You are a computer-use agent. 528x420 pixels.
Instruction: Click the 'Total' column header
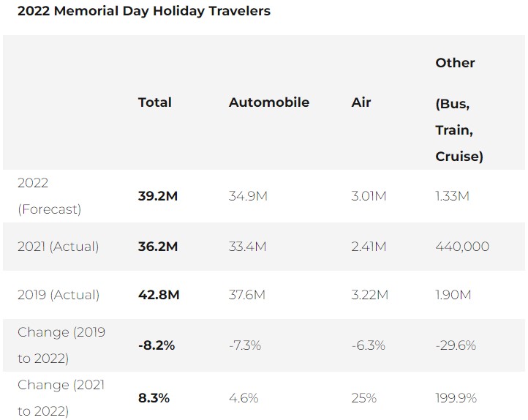(x=154, y=102)
